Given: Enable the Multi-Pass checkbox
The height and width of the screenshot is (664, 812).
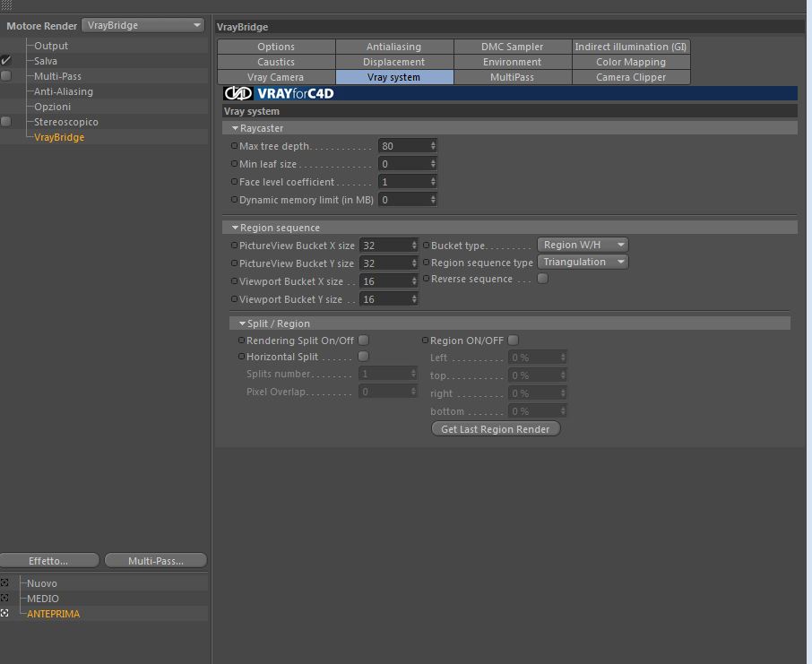Looking at the screenshot, I should click(5, 75).
